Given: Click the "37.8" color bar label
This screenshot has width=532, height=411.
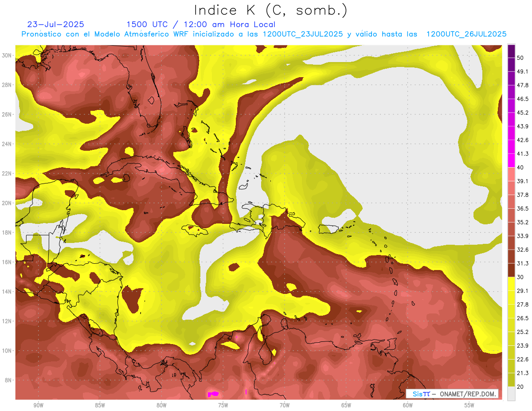Looking at the screenshot, I should pyautogui.click(x=523, y=195).
